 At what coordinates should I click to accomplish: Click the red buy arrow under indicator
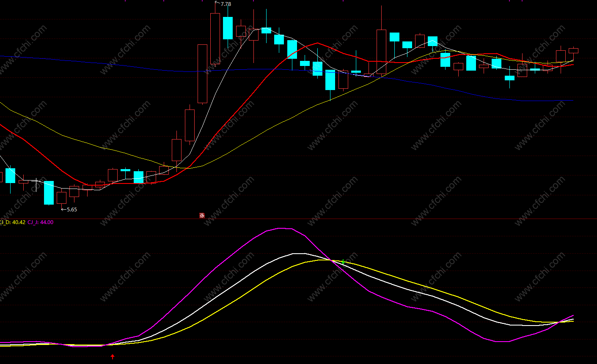(113, 357)
